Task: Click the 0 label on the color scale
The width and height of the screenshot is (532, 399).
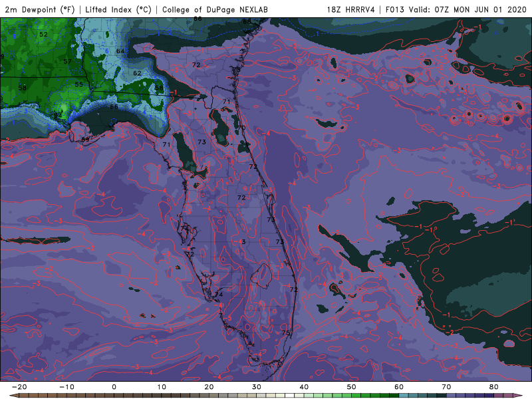Action: coord(114,387)
